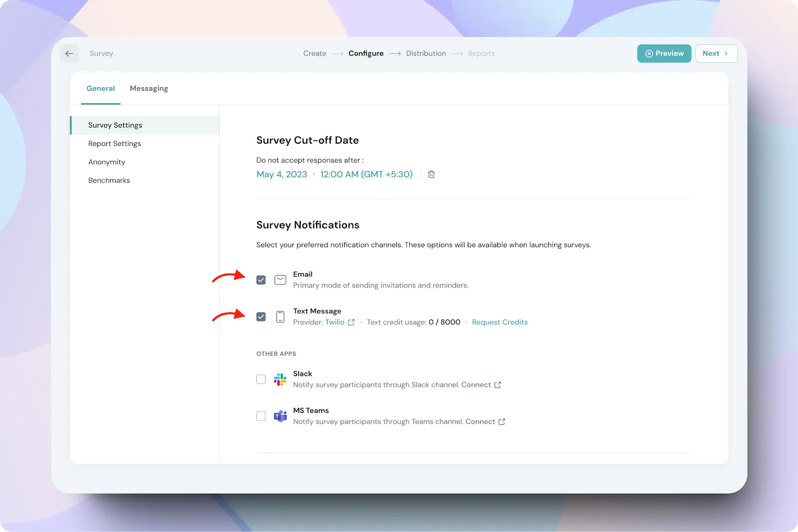Screen dimensions: 798x532
Task: Select Report Settings in the sidebar
Action: pos(115,144)
